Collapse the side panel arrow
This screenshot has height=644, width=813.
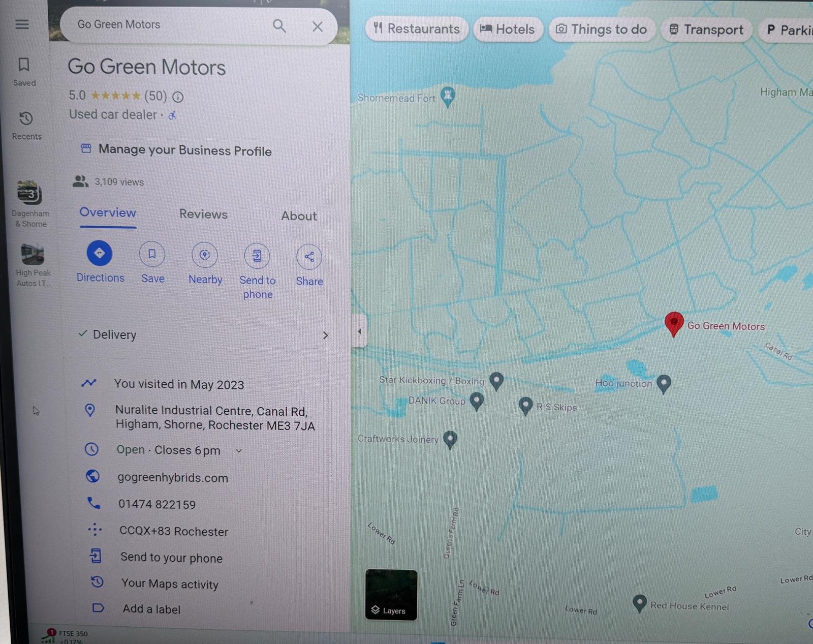[359, 331]
